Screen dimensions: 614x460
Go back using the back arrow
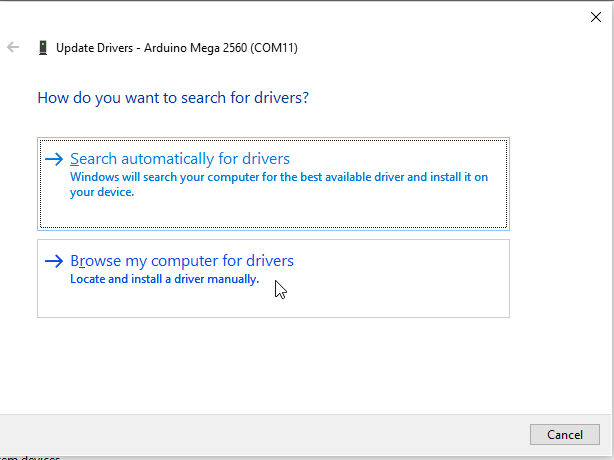[x=13, y=47]
